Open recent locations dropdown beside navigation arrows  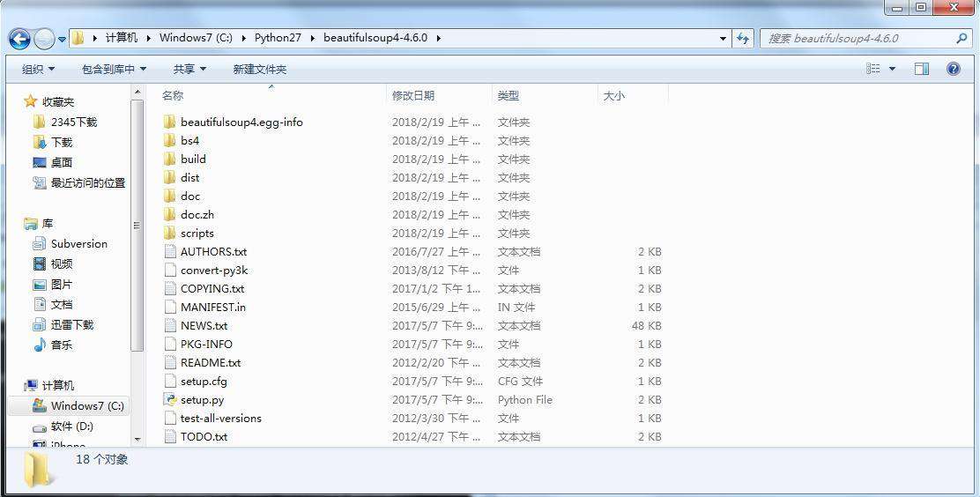click(x=62, y=40)
